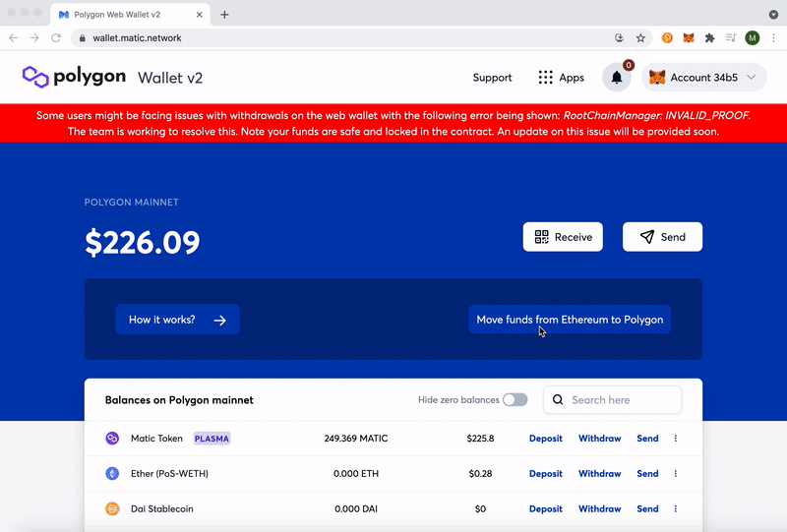Viewport: 787px width, 532px height.
Task: Click the Wallet v2 title
Action: point(170,78)
